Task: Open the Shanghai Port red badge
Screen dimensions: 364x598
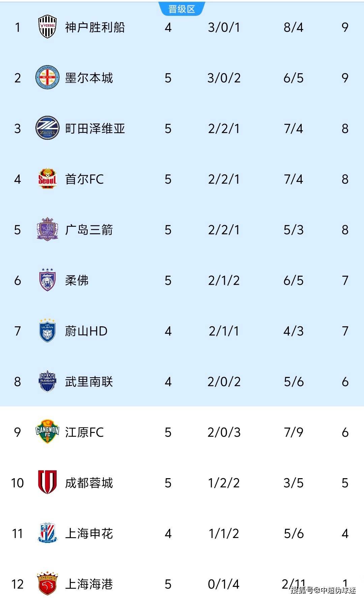Action: (x=47, y=583)
